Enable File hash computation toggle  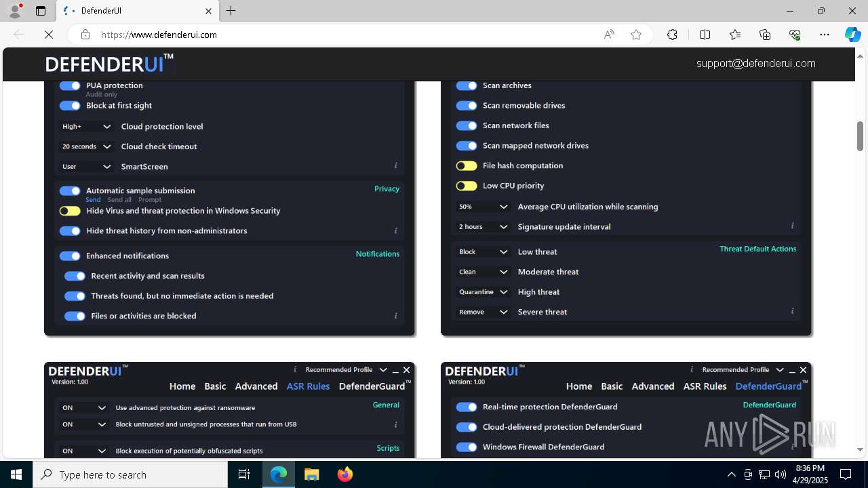click(467, 165)
